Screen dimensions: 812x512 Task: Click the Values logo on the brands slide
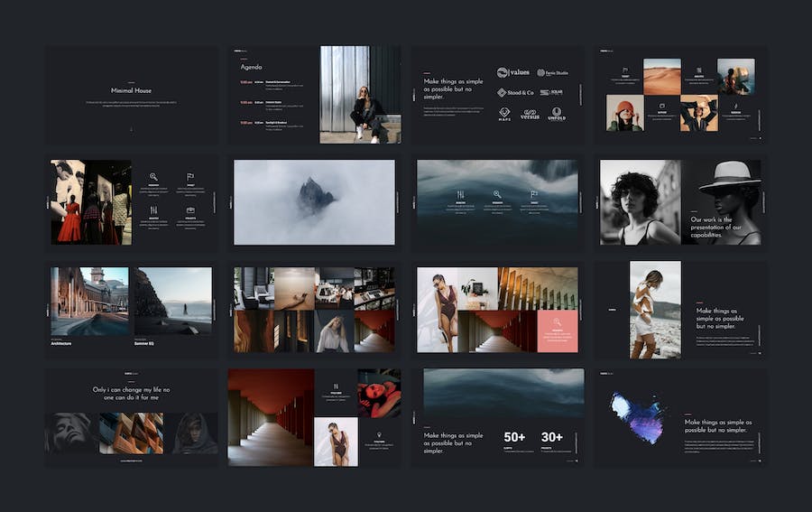pos(512,72)
